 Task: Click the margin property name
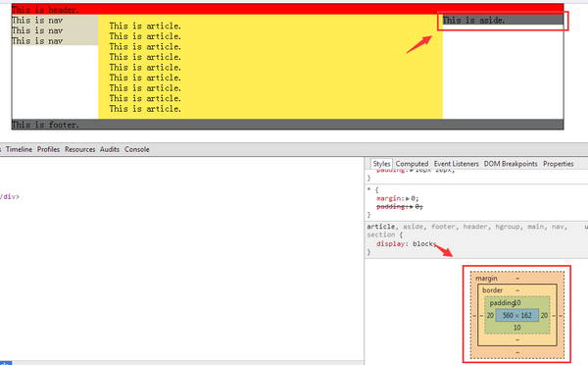pos(389,198)
